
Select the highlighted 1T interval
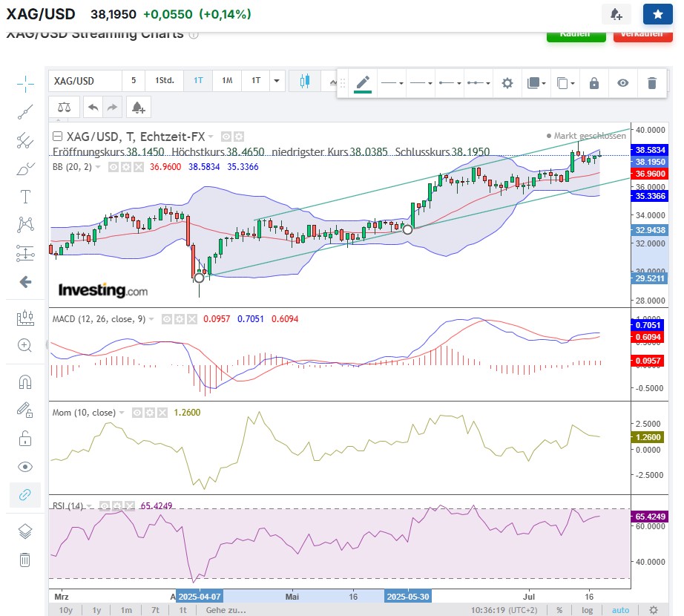tap(198, 81)
